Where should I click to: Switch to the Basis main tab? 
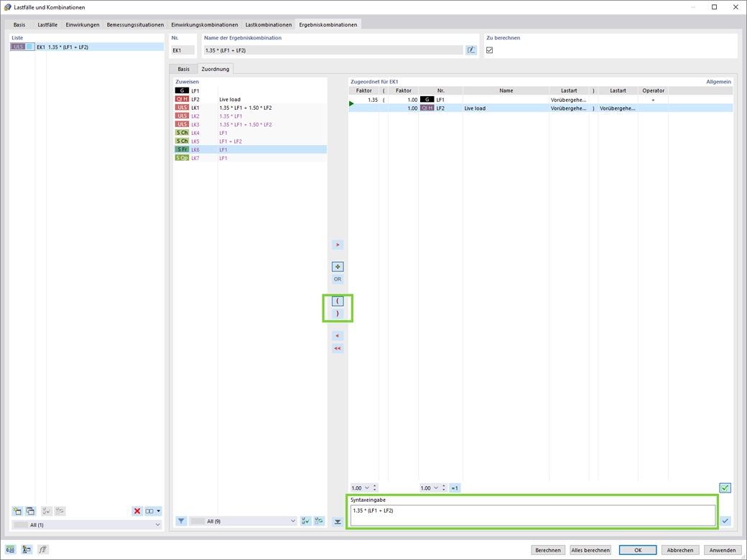point(19,24)
